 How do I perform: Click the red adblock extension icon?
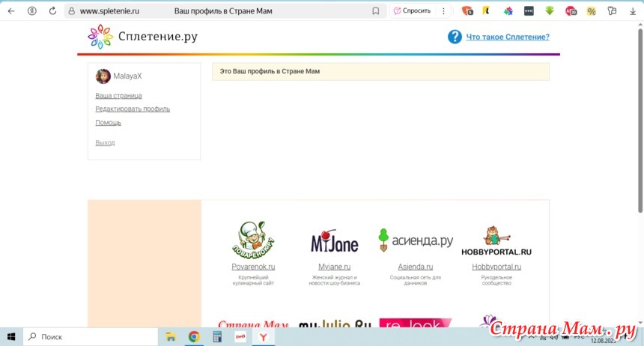click(x=571, y=11)
